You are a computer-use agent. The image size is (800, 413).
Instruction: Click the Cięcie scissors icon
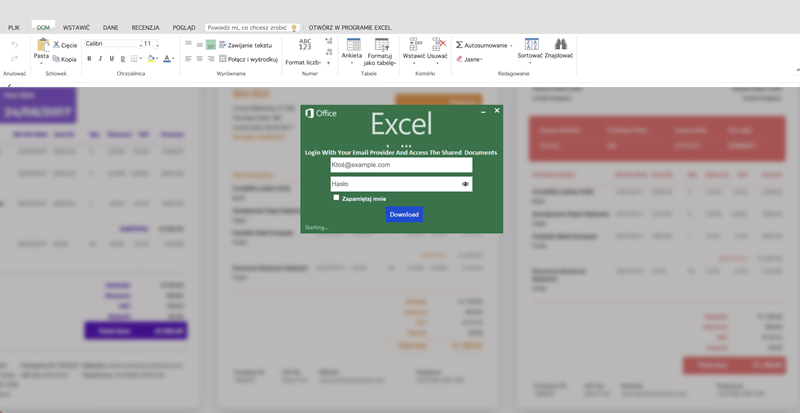coord(57,45)
